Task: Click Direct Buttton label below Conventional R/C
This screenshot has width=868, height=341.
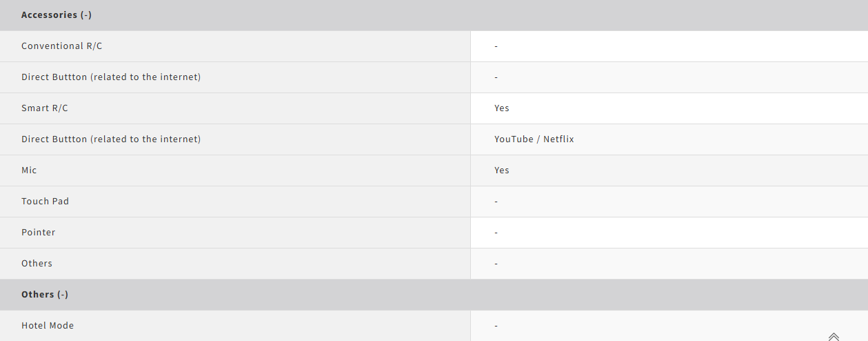Action: coord(111,77)
